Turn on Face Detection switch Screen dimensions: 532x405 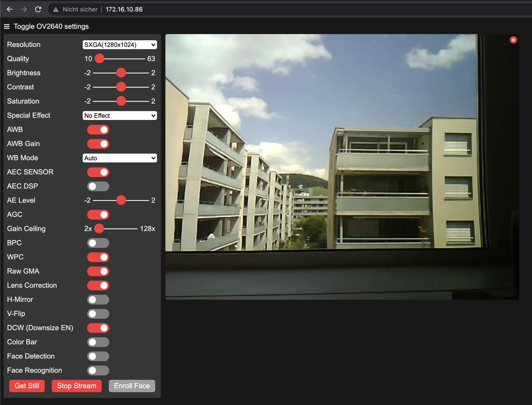pos(98,356)
